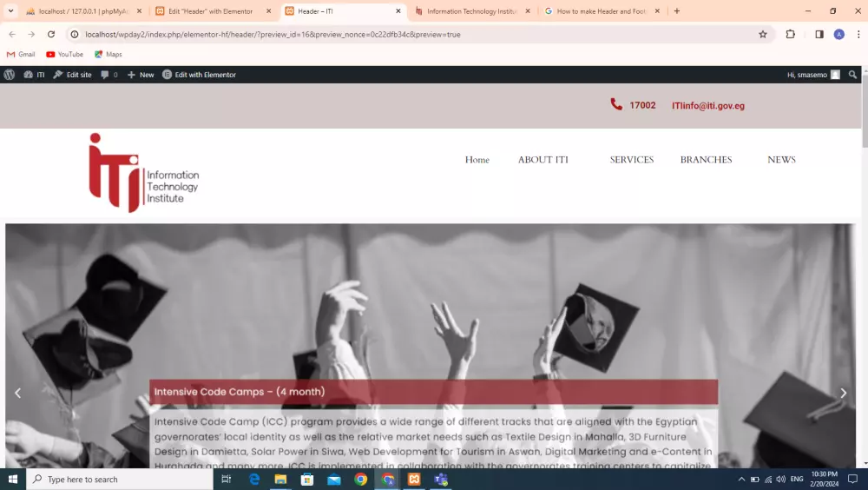Image resolution: width=868 pixels, height=490 pixels.
Task: Open Task View on taskbar
Action: coord(227,480)
